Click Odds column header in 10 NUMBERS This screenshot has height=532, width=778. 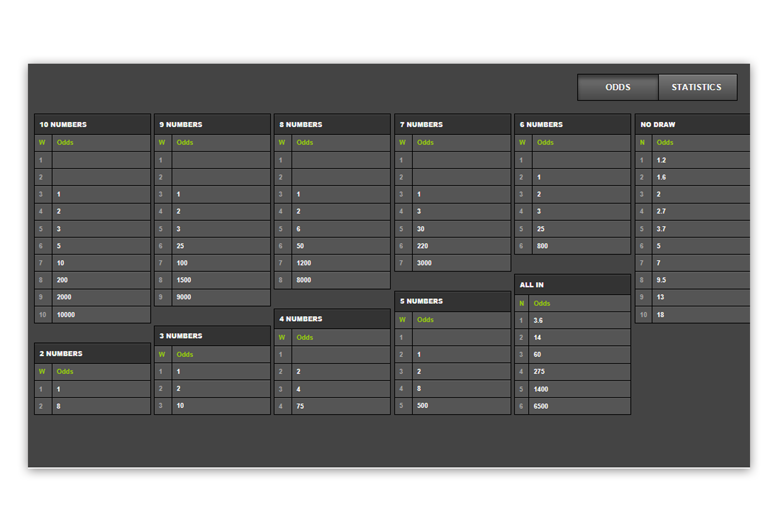(101, 143)
